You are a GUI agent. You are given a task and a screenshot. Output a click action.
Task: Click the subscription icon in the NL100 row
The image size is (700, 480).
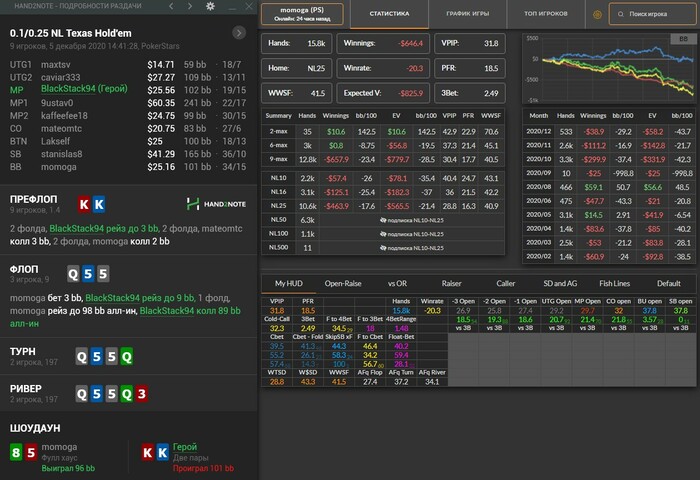coord(383,234)
